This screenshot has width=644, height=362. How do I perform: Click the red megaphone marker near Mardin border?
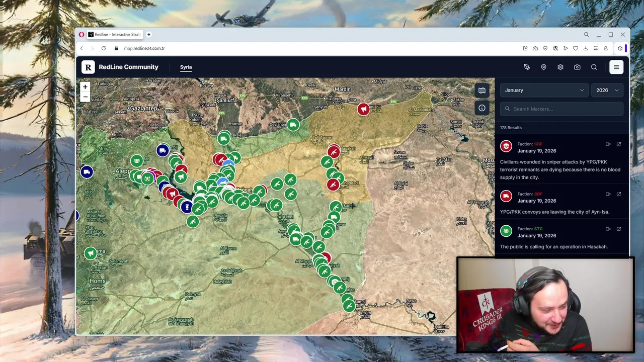364,109
